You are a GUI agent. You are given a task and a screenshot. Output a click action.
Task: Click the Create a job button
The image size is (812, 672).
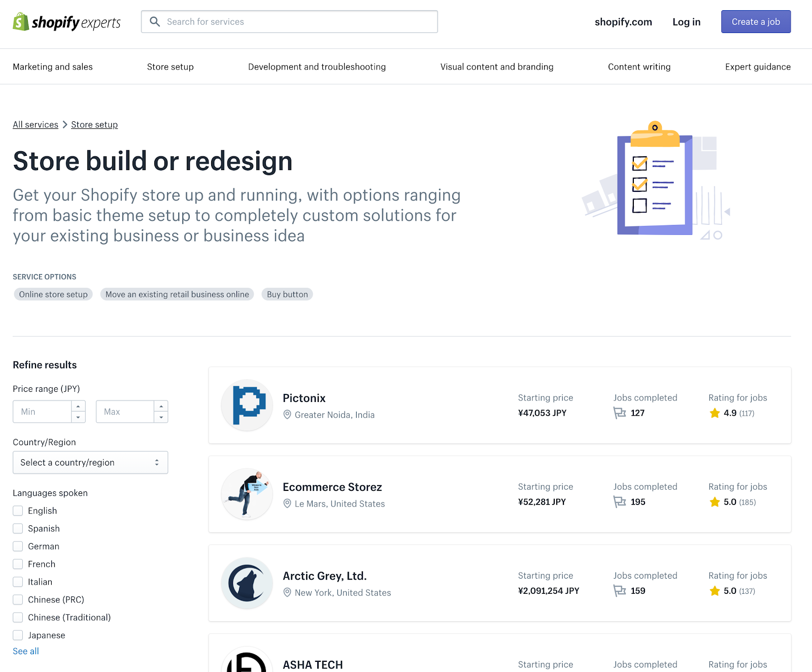coord(756,21)
